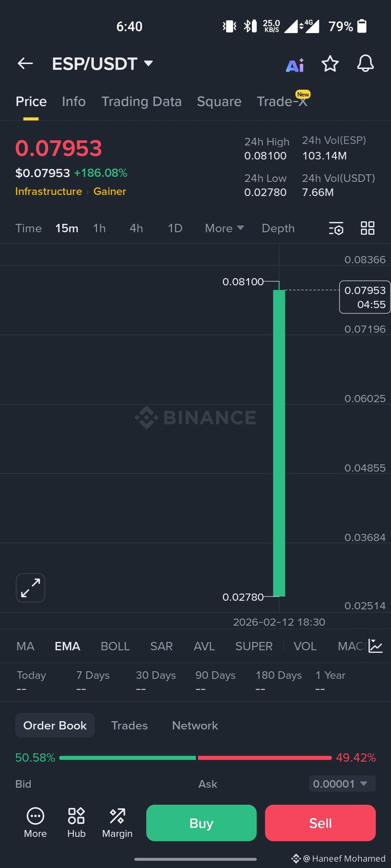This screenshot has height=868, width=391.
Task: Open the Trades tab
Action: point(130,725)
